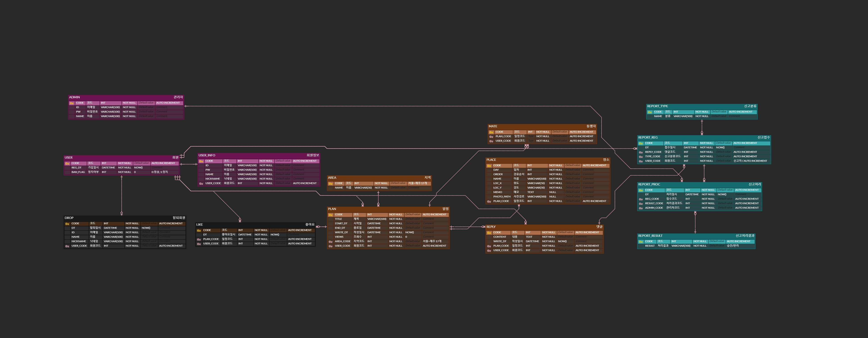Click PLAN_CODE foreign key icon in LIKE table

[x=199, y=239]
